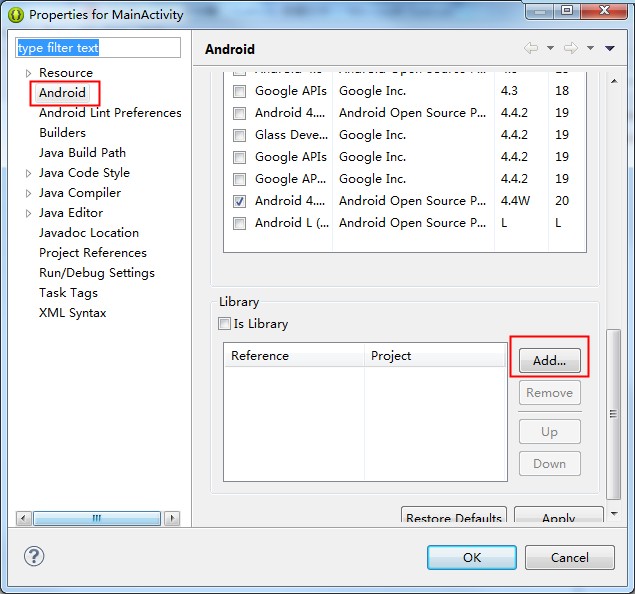Click the left tree horizontal scrollbar thumb
Image resolution: width=635 pixels, height=594 pixels.
tap(97, 518)
